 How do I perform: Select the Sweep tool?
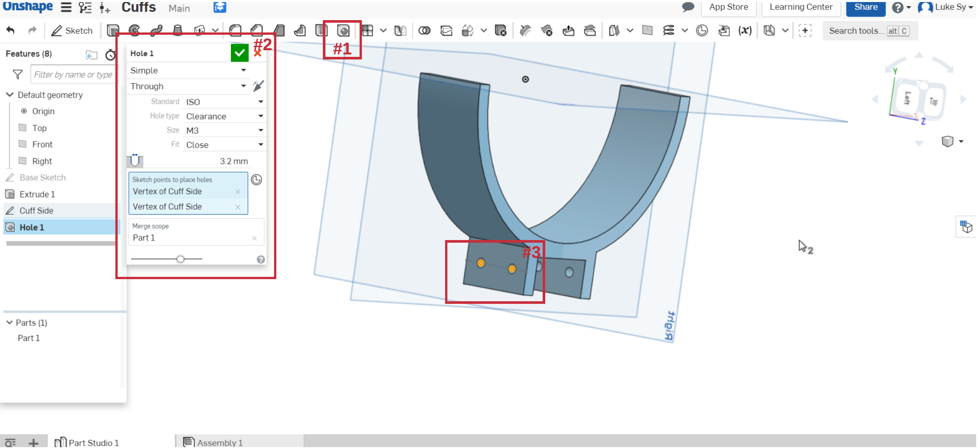pyautogui.click(x=156, y=30)
